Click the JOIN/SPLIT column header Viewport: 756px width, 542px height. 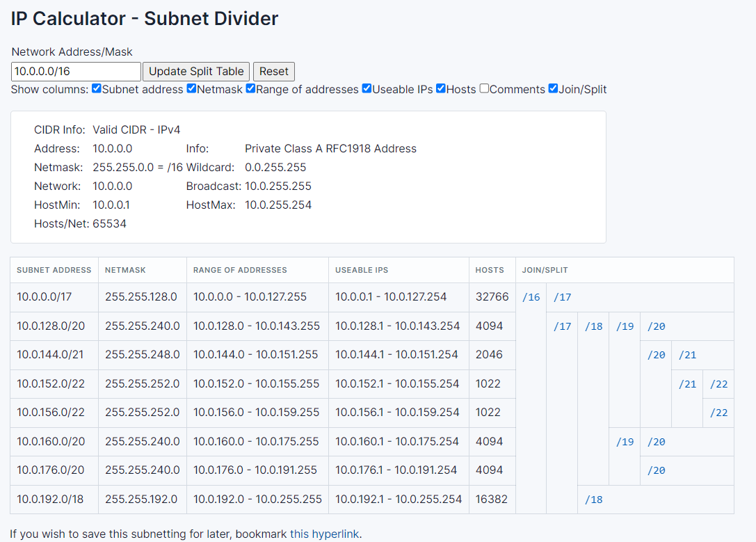(625, 270)
